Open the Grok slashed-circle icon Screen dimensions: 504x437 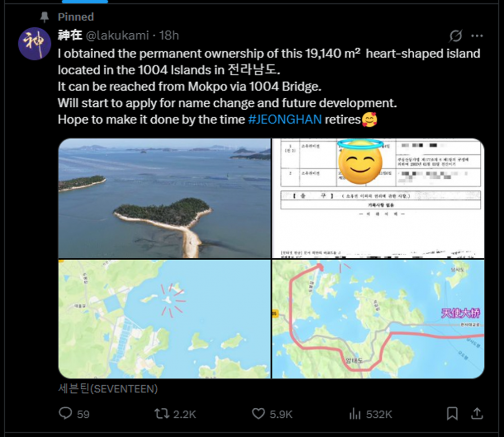(x=456, y=36)
